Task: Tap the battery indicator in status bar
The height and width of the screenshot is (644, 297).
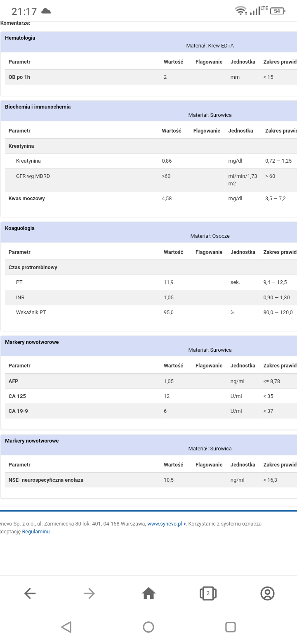Action: (x=278, y=11)
